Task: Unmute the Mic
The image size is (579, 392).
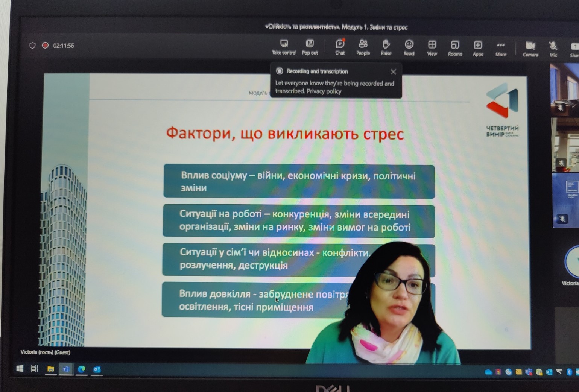Action: click(x=553, y=49)
